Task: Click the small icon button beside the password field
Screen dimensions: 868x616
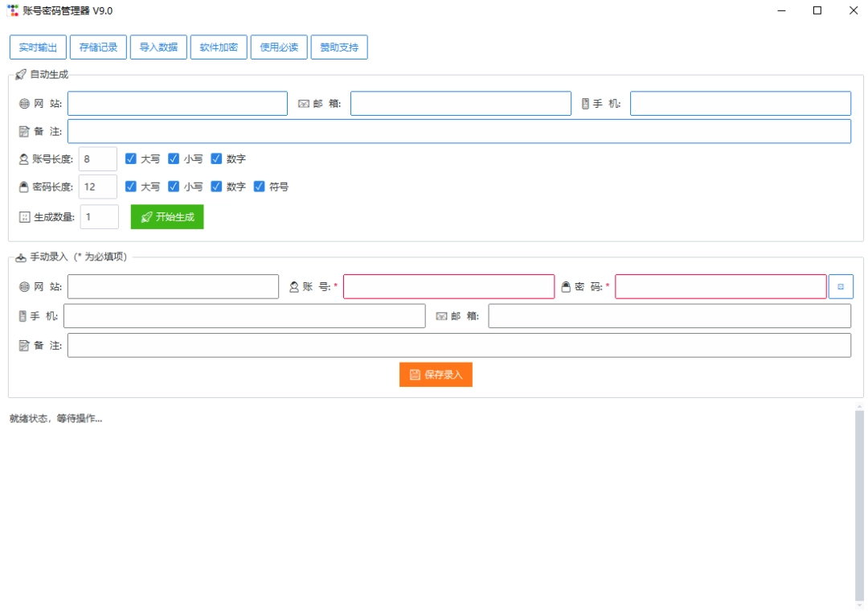Action: (841, 287)
